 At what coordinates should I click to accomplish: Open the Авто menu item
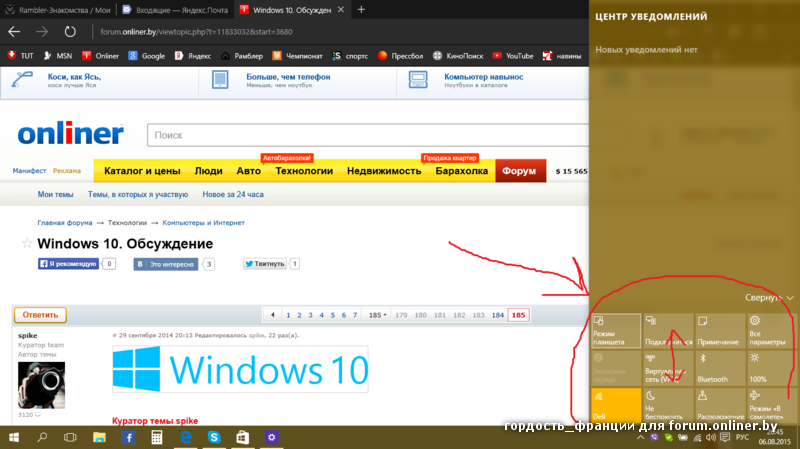pos(248,171)
